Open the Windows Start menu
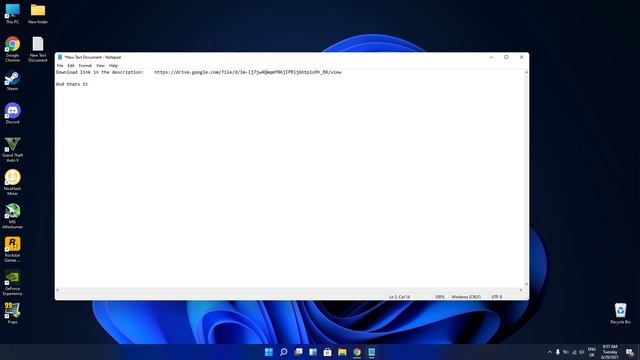Screen dimensions: 640x360 coord(269,352)
